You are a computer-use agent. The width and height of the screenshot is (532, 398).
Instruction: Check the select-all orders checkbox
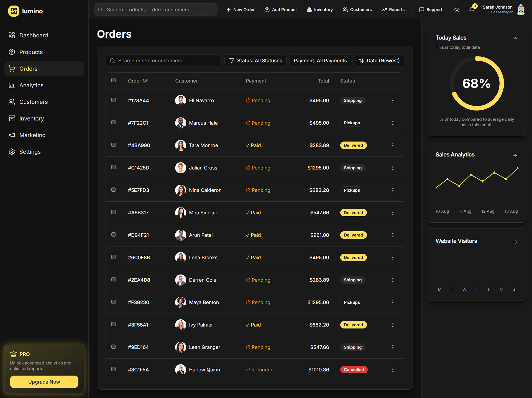(113, 80)
